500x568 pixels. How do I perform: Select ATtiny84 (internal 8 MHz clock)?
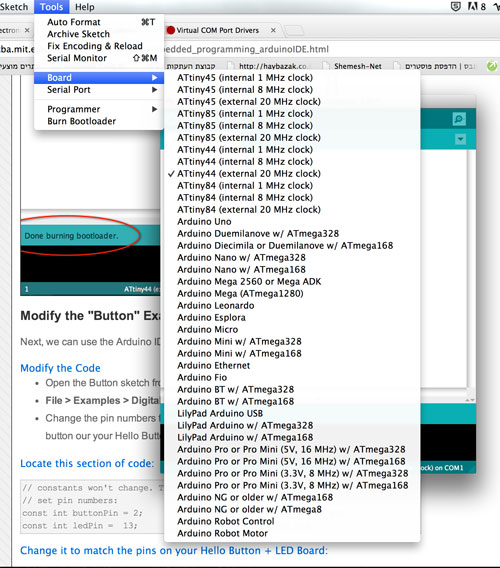point(292,197)
